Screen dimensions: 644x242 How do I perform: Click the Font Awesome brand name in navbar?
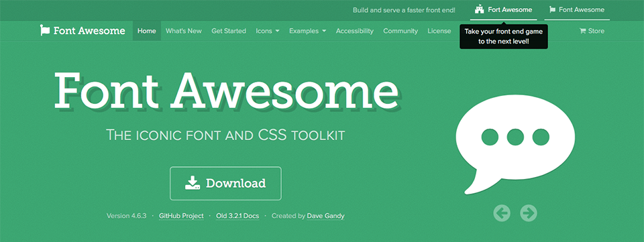pos(89,30)
